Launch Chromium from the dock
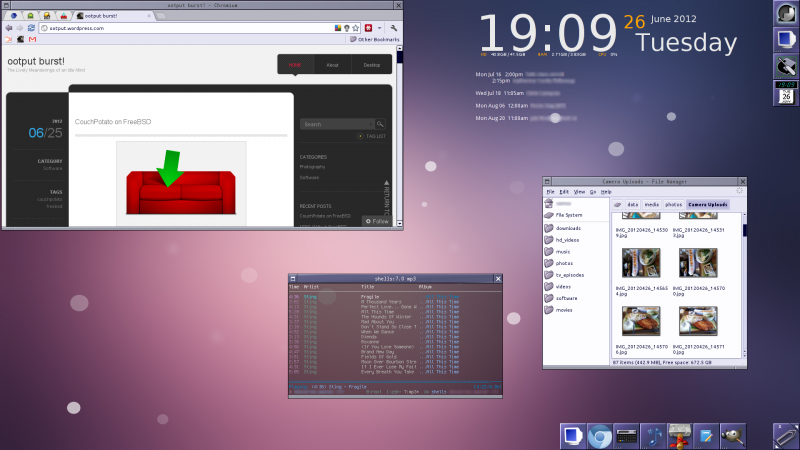800x450 pixels. 599,437
